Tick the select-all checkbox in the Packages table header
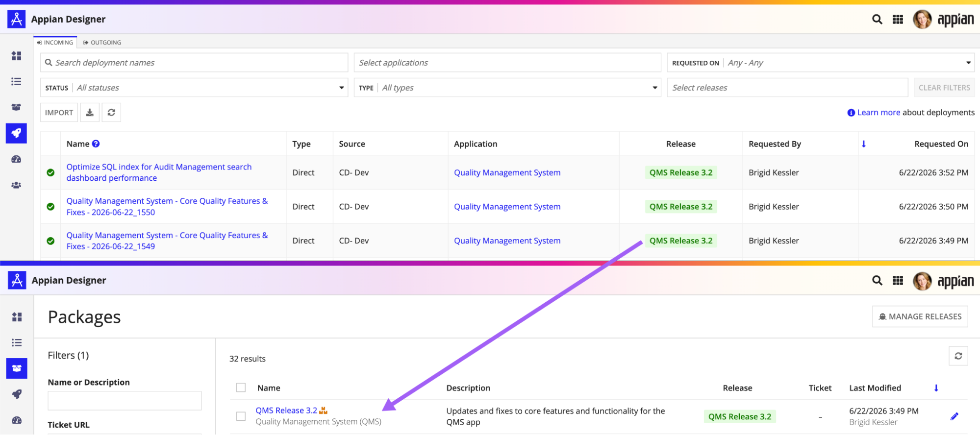This screenshot has width=980, height=435. [x=241, y=387]
